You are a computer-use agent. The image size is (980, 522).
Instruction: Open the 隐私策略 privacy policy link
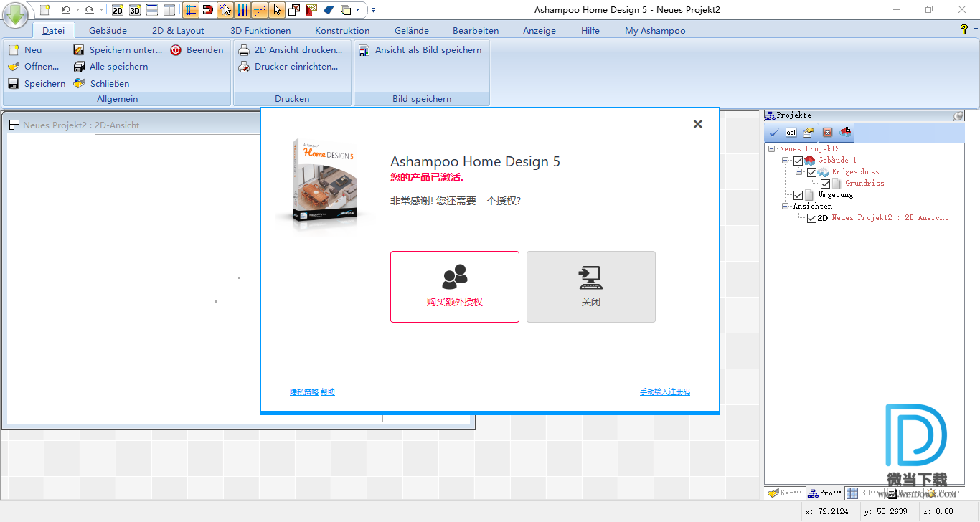point(304,392)
